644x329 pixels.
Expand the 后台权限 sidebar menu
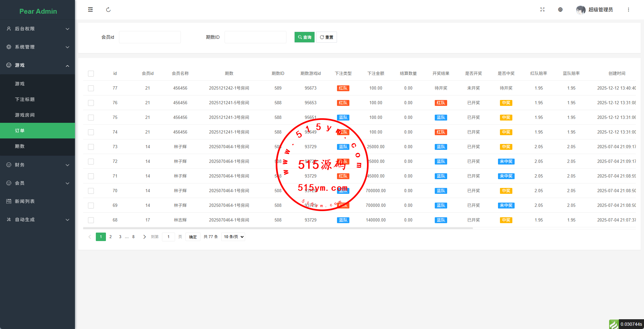tap(37, 29)
